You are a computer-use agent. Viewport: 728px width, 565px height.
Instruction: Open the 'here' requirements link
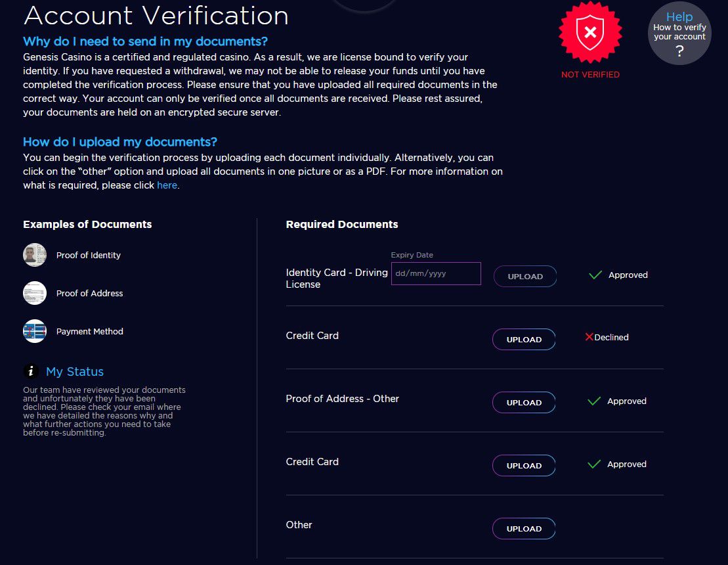(x=167, y=185)
